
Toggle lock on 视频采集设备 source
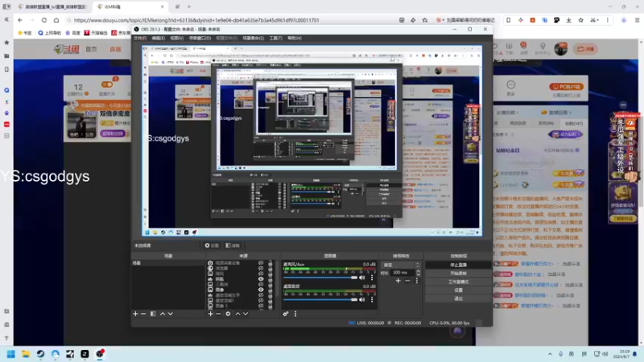[270, 263]
